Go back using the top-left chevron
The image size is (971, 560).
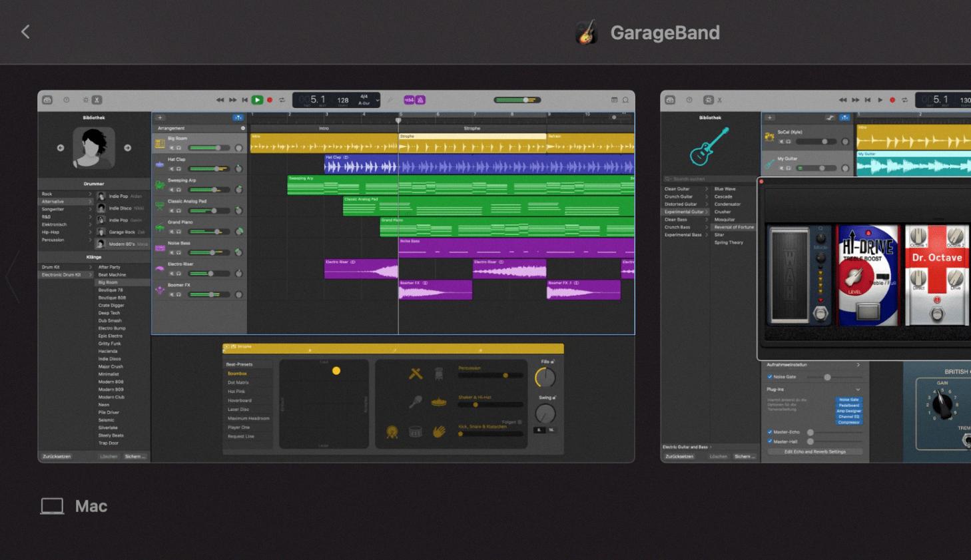point(25,31)
